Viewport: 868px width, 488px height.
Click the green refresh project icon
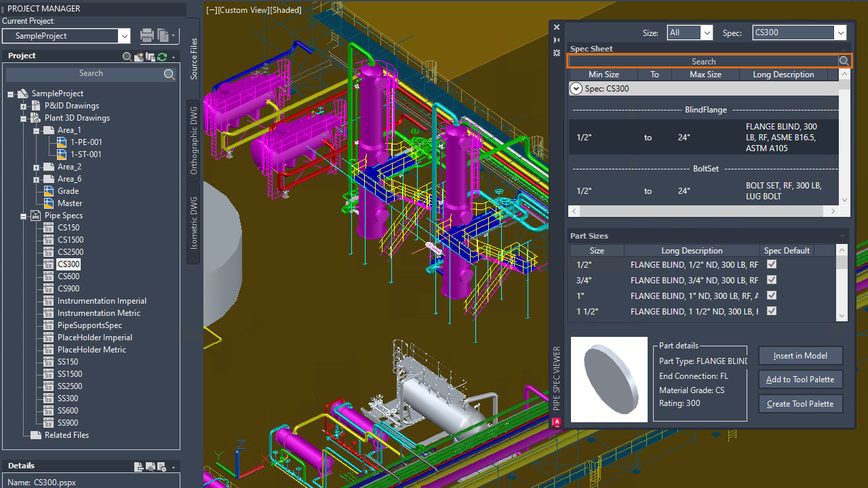point(162,57)
